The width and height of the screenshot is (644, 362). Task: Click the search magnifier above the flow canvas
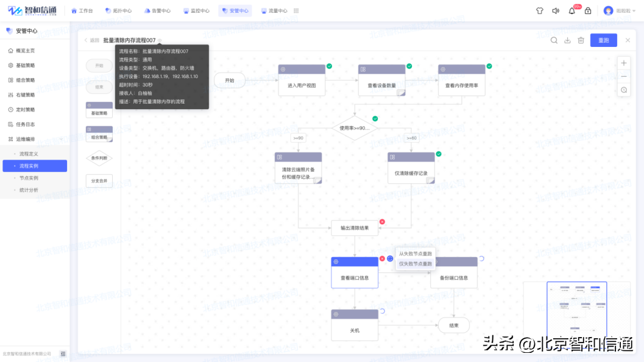[554, 40]
